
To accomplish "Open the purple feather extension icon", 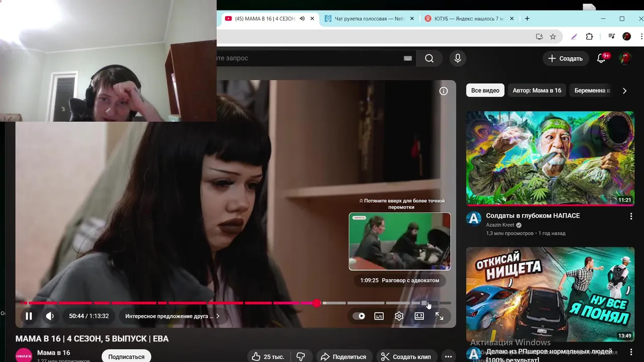I will [574, 36].
